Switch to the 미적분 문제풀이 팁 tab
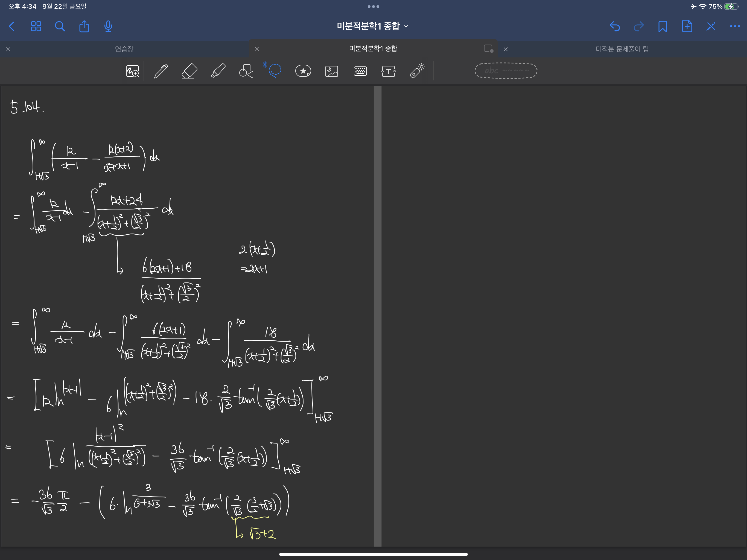Image resolution: width=747 pixels, height=560 pixels. [x=622, y=49]
